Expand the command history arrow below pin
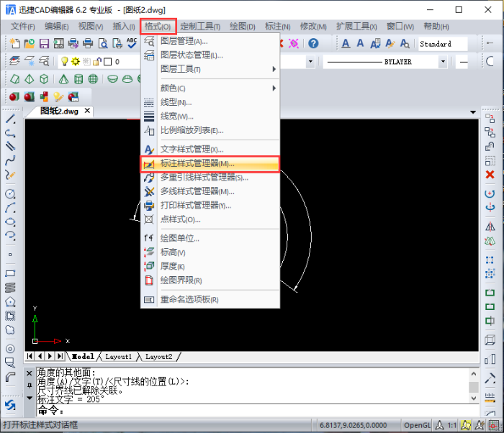 pos(30,398)
